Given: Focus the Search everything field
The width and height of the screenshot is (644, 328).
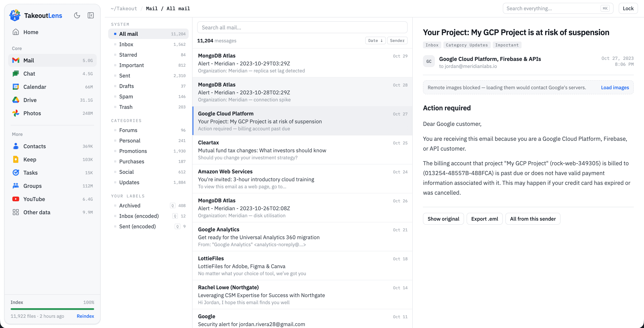Looking at the screenshot, I should pos(558,9).
